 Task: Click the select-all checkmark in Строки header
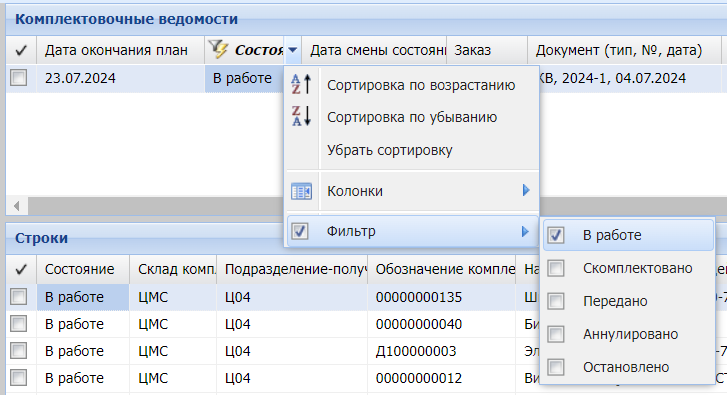coord(20,269)
